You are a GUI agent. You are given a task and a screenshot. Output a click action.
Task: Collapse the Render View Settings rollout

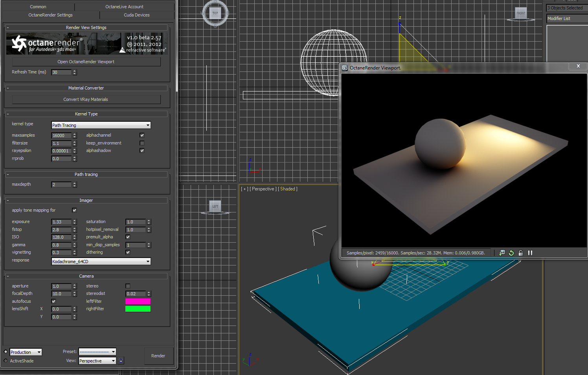point(86,27)
